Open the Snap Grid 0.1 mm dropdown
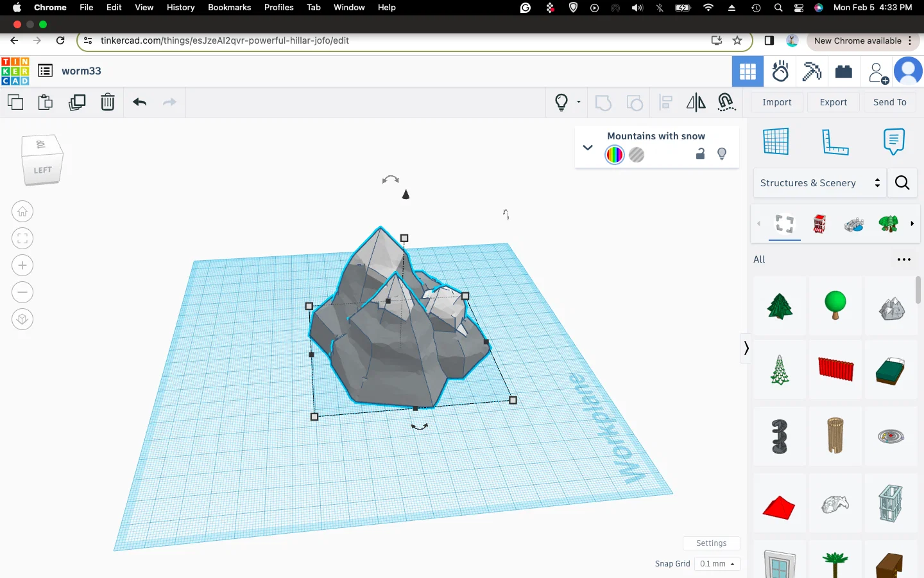The height and width of the screenshot is (578, 924). 717,564
